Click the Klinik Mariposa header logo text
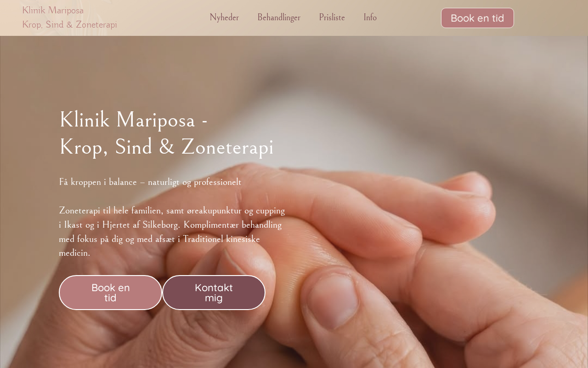 coord(53,10)
